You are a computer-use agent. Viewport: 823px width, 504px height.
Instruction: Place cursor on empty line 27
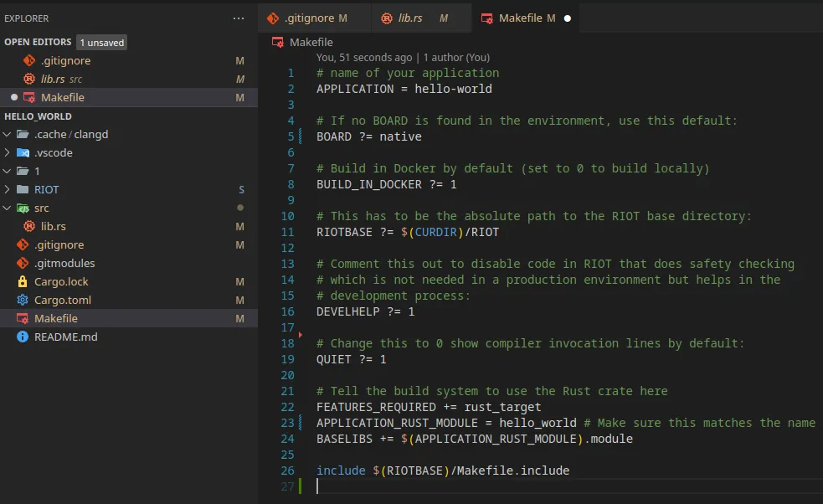(x=569, y=486)
